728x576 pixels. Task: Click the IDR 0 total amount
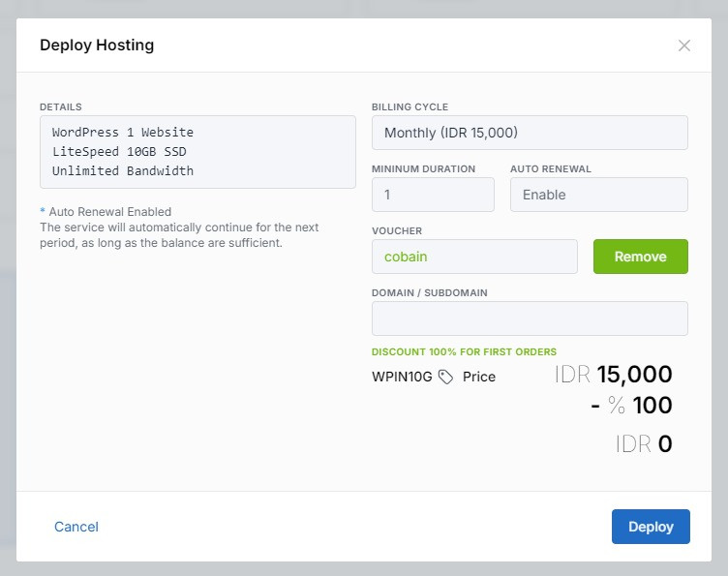click(x=644, y=444)
